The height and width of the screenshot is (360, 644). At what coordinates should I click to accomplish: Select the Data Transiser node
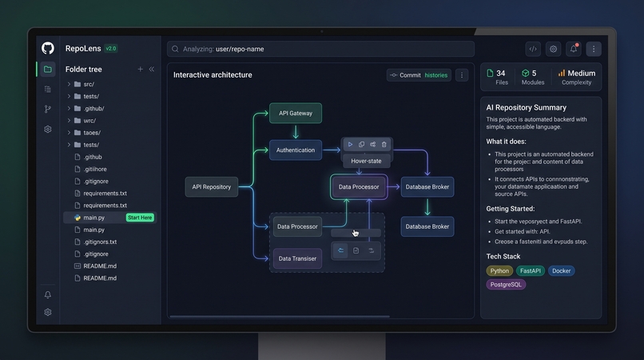pyautogui.click(x=297, y=258)
